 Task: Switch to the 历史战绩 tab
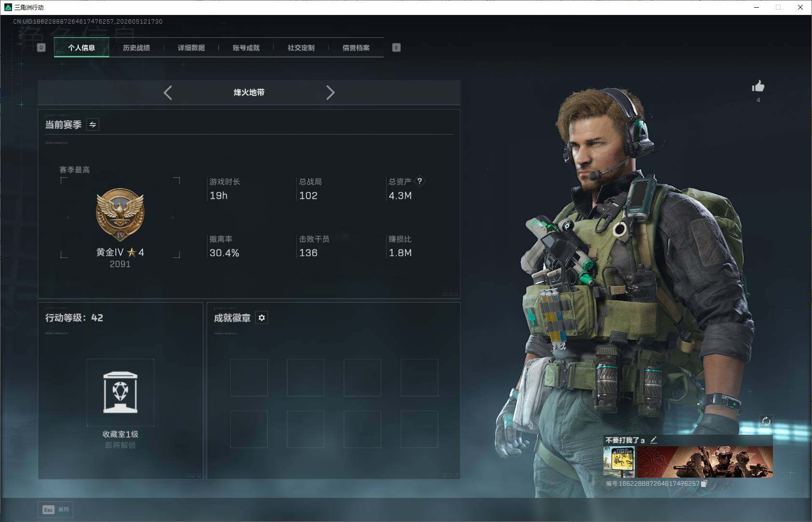136,48
